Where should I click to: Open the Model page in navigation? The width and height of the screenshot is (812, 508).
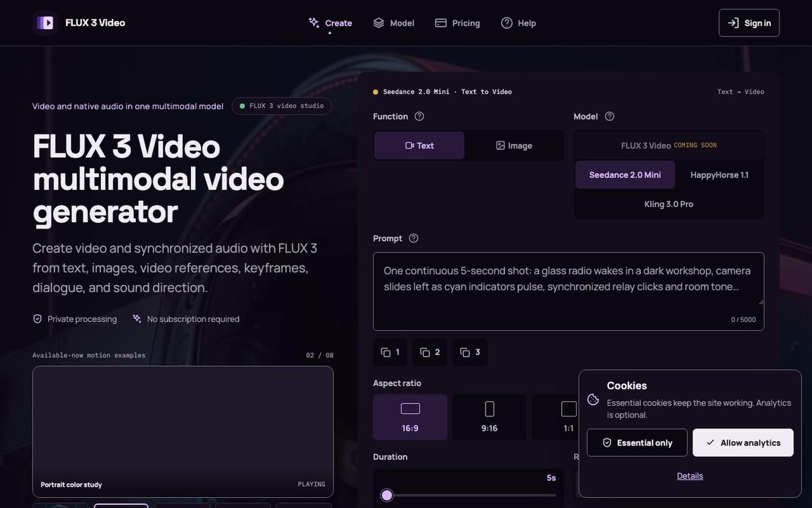point(394,23)
